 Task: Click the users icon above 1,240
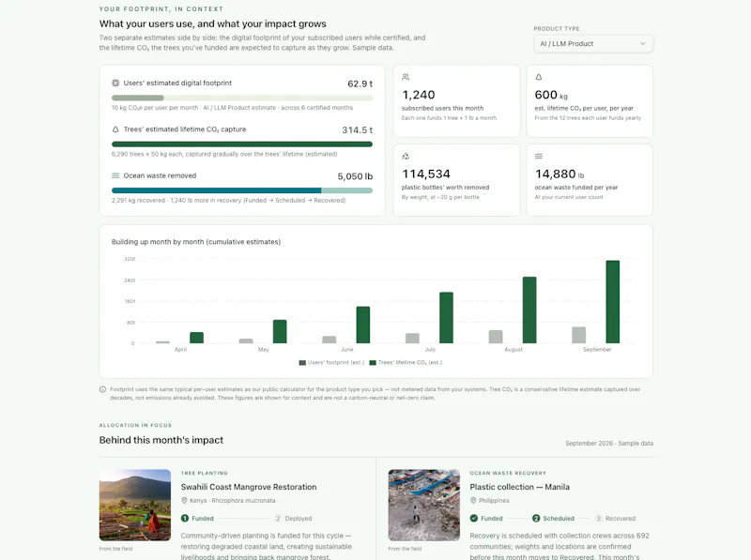[406, 77]
